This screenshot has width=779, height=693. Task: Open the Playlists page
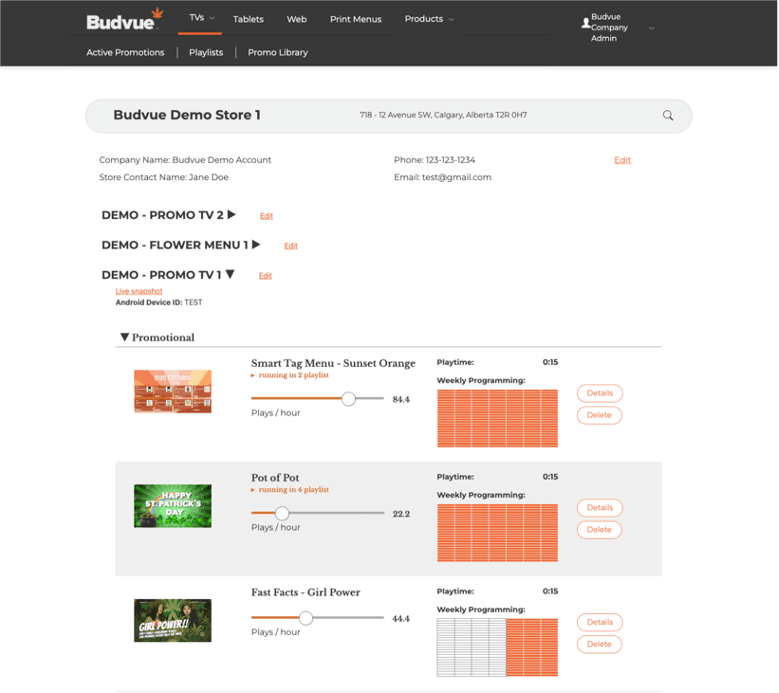[206, 52]
